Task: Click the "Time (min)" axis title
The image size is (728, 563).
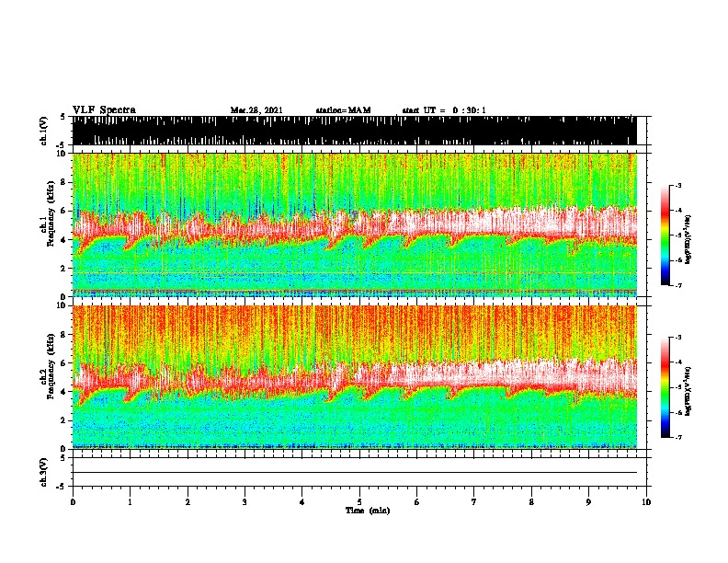Action: [x=368, y=511]
